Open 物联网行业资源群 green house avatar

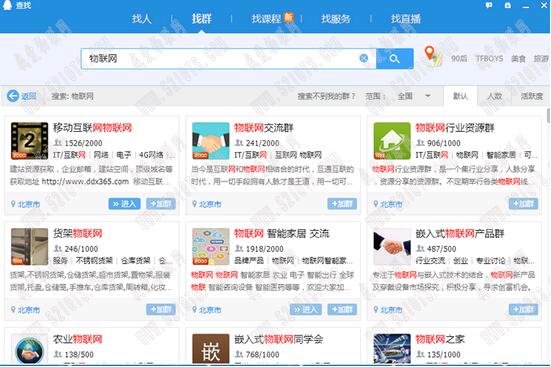coord(392,141)
